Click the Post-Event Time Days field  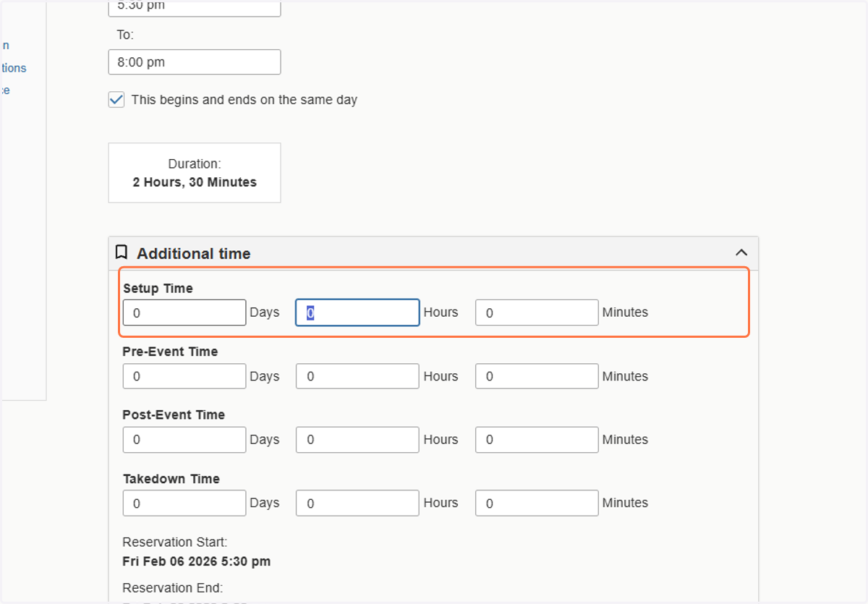[x=184, y=440]
